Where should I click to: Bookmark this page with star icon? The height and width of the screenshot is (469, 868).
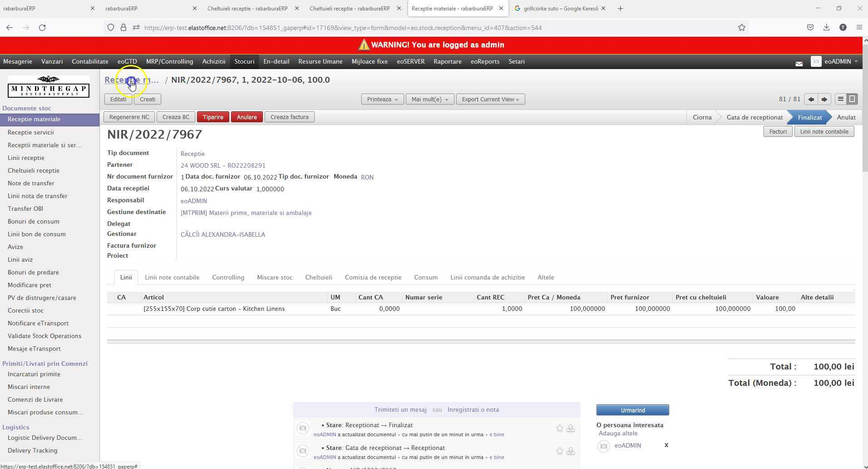[x=741, y=28]
